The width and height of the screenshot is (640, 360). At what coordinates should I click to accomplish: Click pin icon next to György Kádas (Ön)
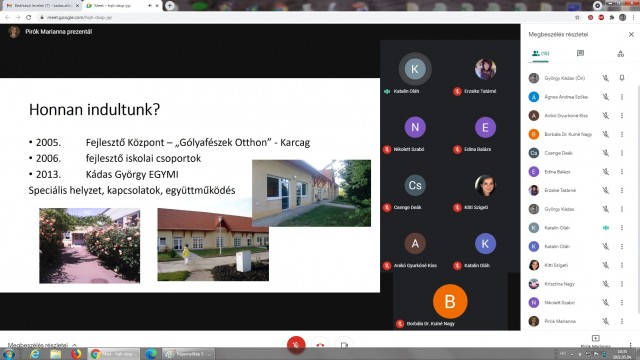tap(622, 78)
